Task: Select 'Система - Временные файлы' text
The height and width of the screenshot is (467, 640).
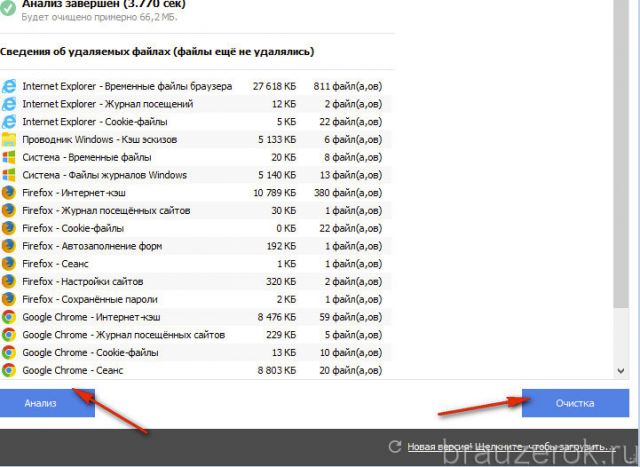Action: 87,157
